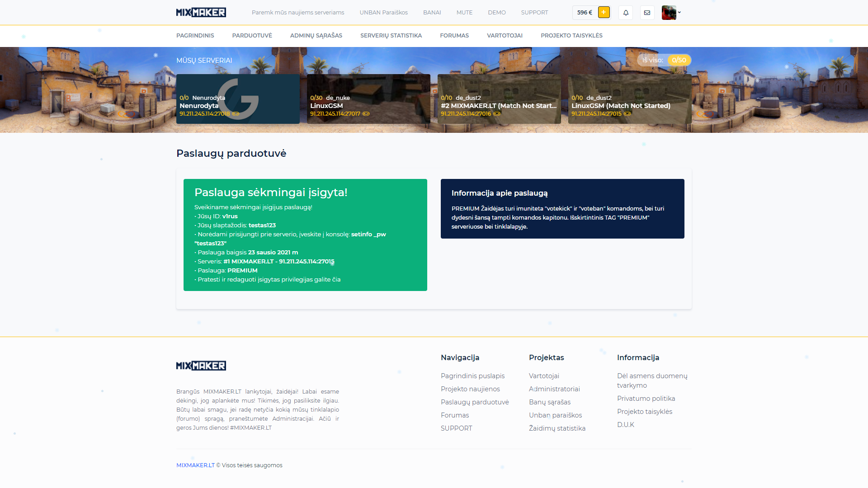This screenshot has width=868, height=488.
Task: Click the MIXMAKER logo in header
Action: click(201, 12)
